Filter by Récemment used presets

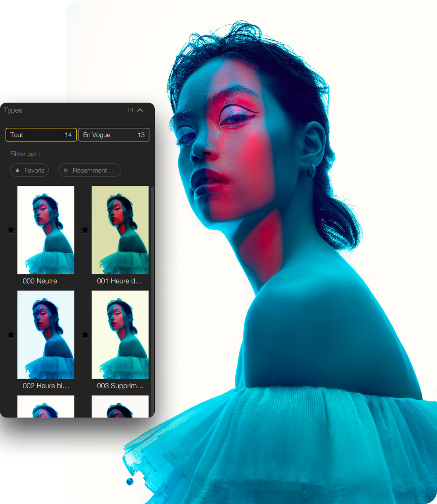90,170
